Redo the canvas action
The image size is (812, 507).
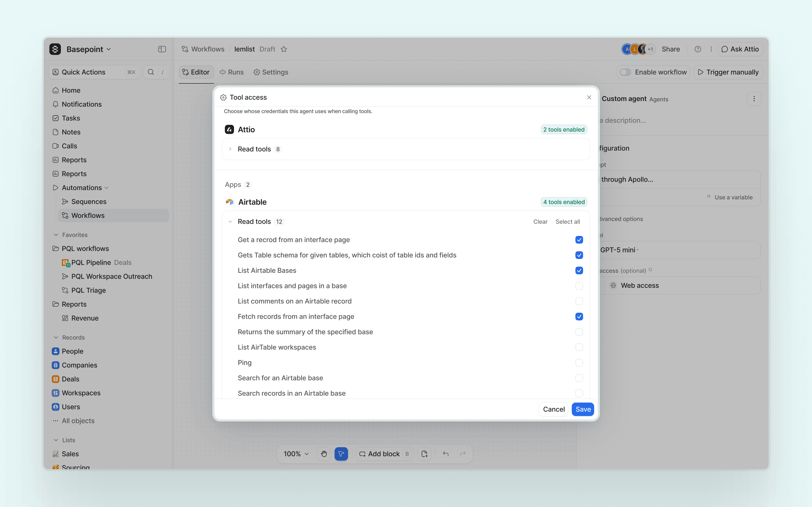coord(463,454)
